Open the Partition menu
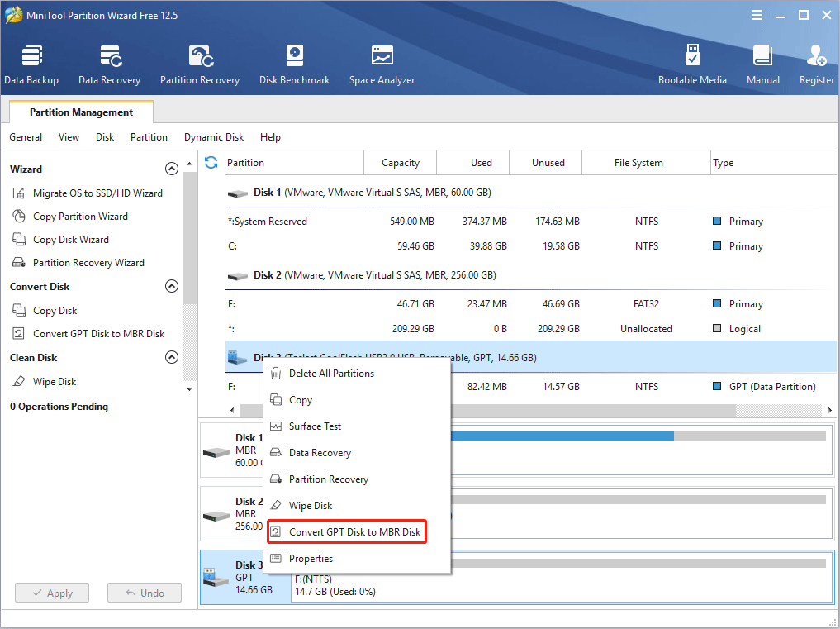The image size is (840, 629). (149, 137)
